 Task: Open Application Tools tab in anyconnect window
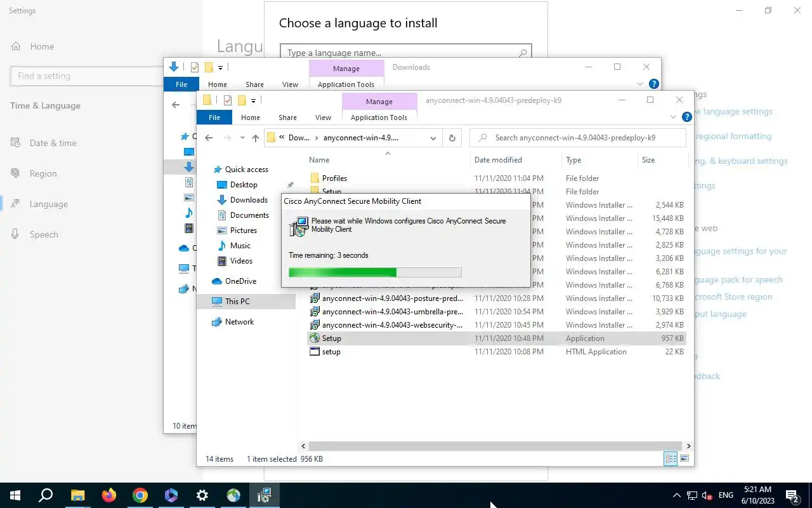379,117
